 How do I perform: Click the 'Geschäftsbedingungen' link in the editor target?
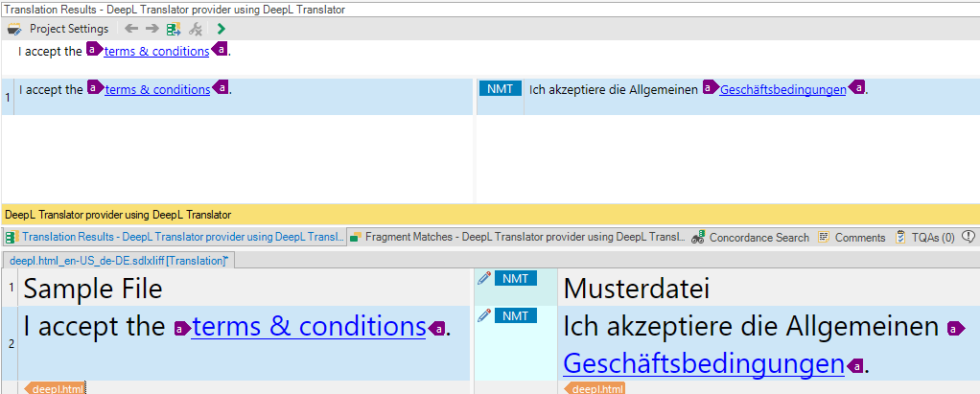[703, 364]
